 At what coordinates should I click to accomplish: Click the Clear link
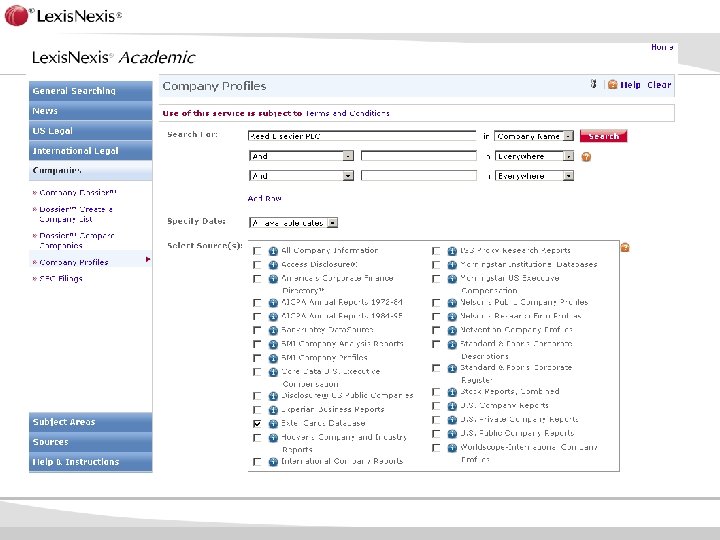point(659,84)
